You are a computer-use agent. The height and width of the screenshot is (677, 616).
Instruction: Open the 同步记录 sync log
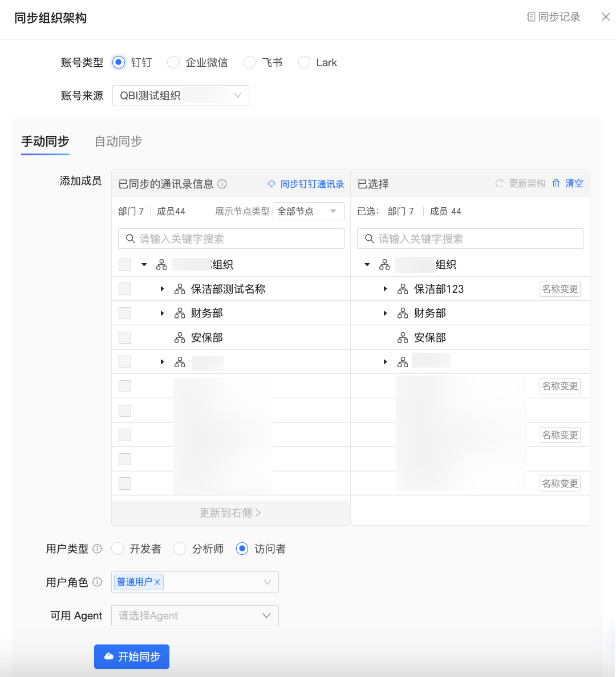[553, 17]
